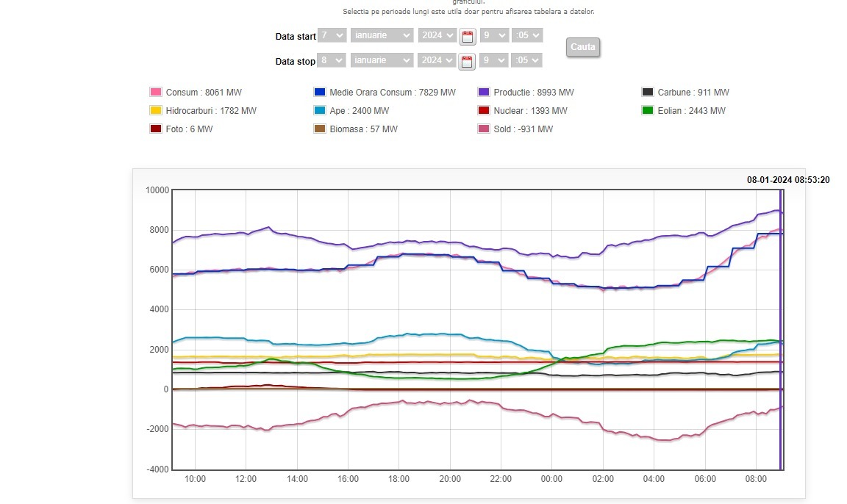847x504 pixels.
Task: Click the -4000 y-axis label
Action: 158,469
